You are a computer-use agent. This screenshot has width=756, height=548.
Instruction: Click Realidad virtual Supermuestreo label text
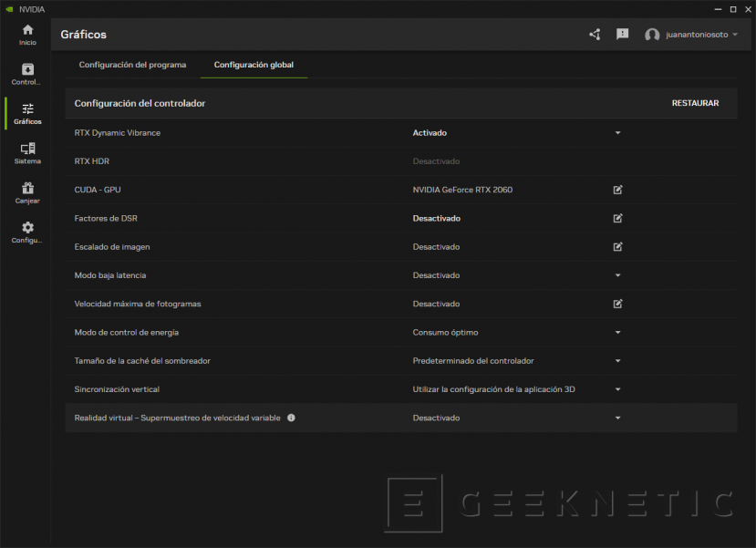point(178,418)
